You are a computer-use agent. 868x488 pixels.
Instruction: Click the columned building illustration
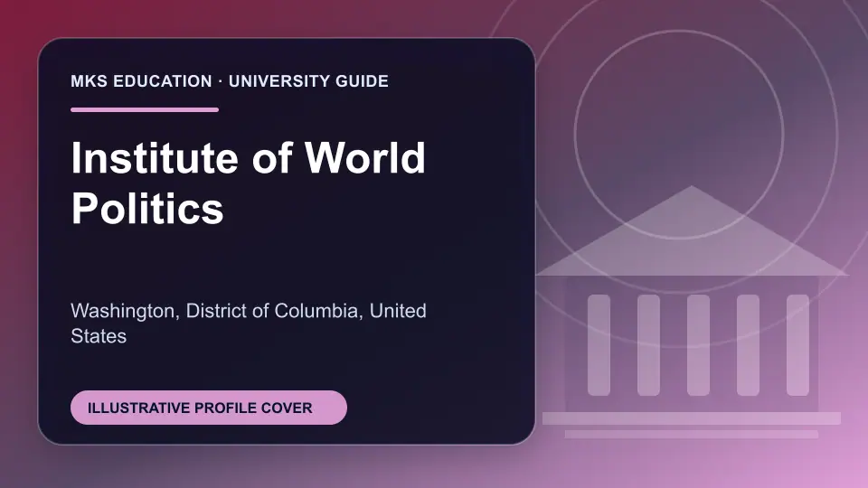pyautogui.click(x=692, y=313)
